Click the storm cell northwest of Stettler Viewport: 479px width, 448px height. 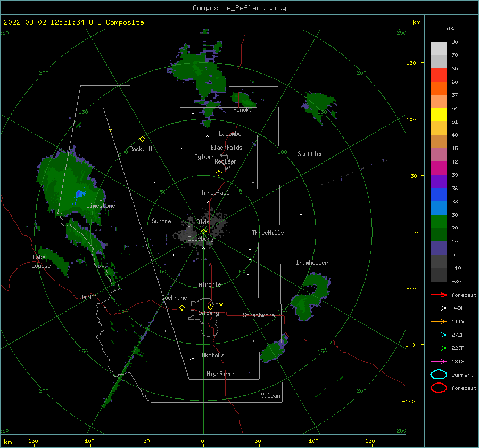tap(320, 107)
